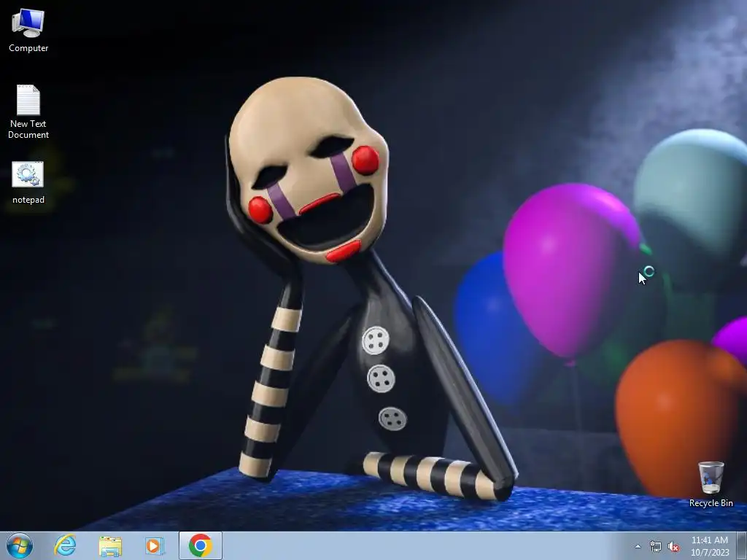The height and width of the screenshot is (560, 747).
Task: Click the 'Computer' label text
Action: pyautogui.click(x=28, y=48)
